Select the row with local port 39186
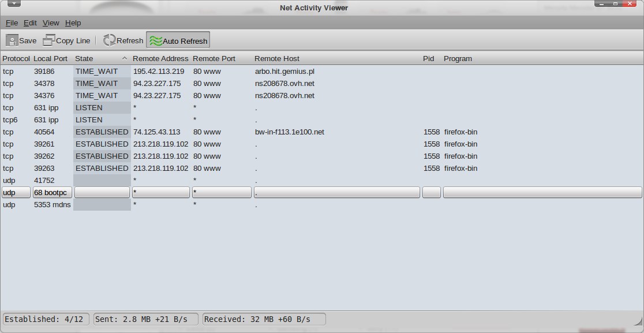 322,72
